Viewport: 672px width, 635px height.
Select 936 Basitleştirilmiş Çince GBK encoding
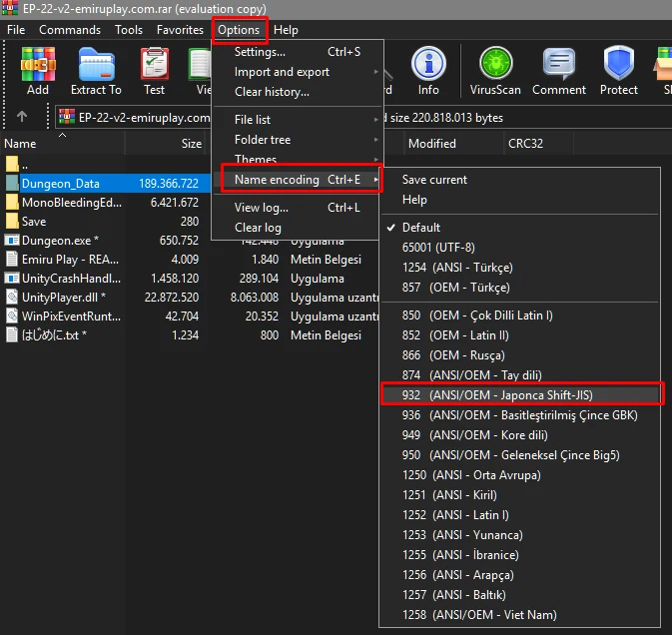(519, 414)
